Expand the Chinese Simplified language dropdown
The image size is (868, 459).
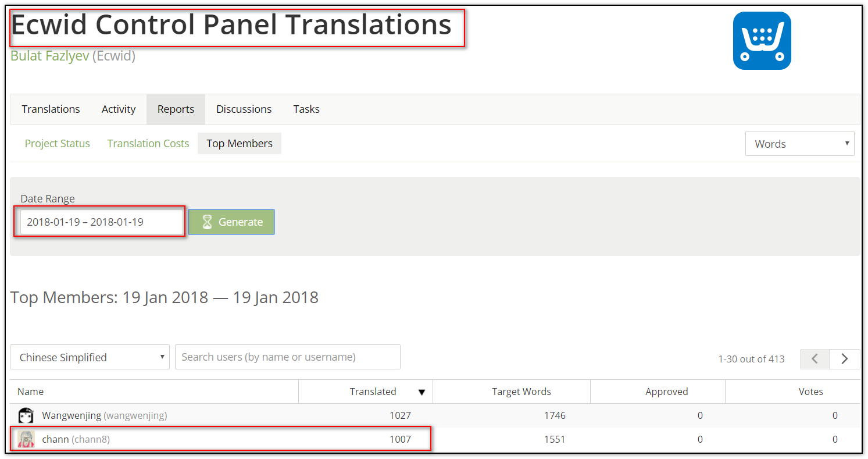(90, 357)
